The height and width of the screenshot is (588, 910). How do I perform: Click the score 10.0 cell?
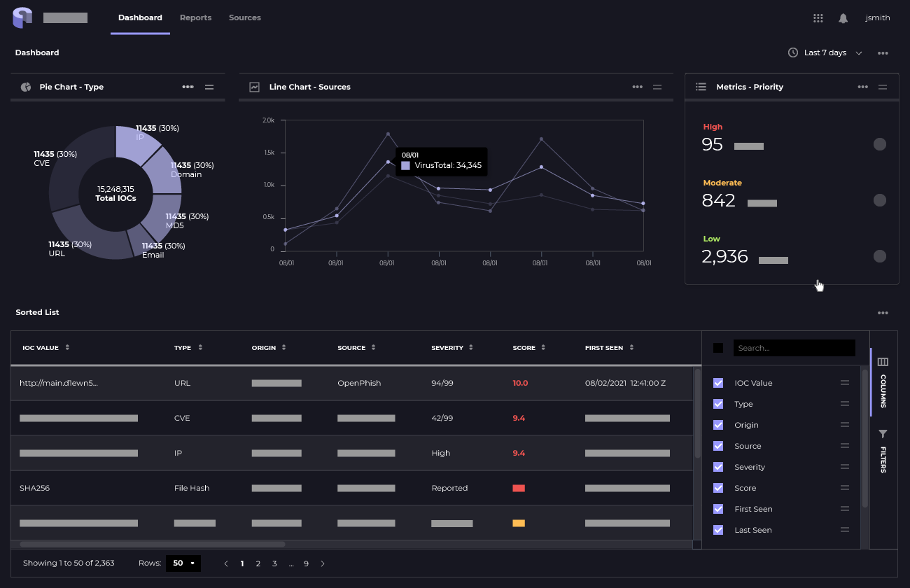pos(520,383)
